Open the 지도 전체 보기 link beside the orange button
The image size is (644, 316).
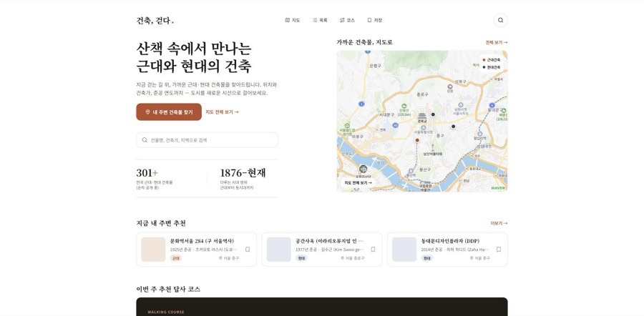pos(222,112)
